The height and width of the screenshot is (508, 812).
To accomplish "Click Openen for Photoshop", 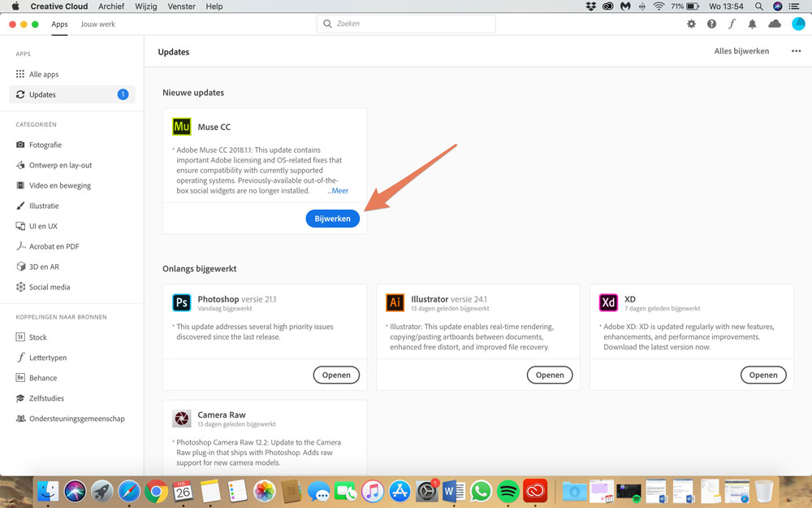I will tap(336, 375).
